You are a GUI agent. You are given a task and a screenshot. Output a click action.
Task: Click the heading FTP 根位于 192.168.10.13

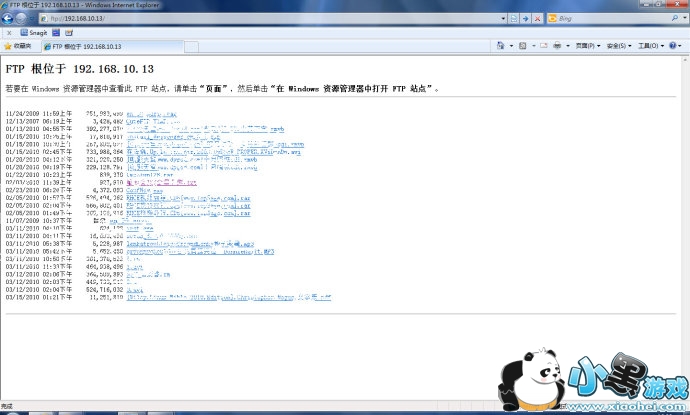pos(80,69)
